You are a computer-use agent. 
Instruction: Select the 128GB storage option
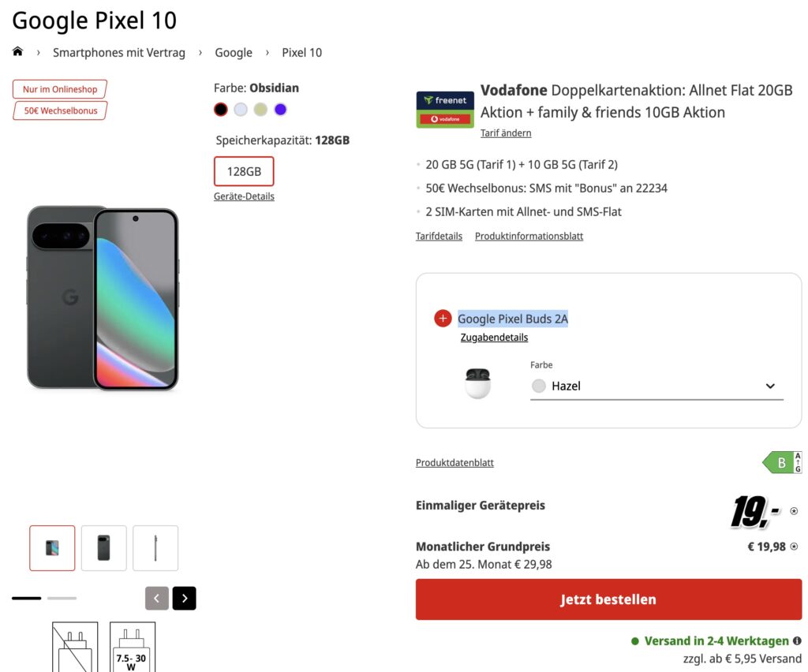244,171
